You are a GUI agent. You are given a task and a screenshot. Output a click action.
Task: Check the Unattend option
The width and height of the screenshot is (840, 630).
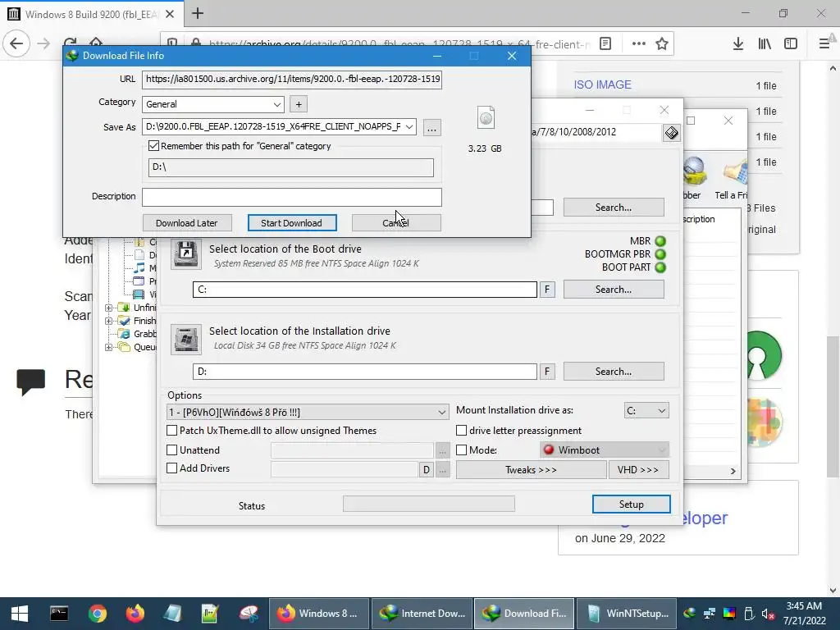click(172, 450)
